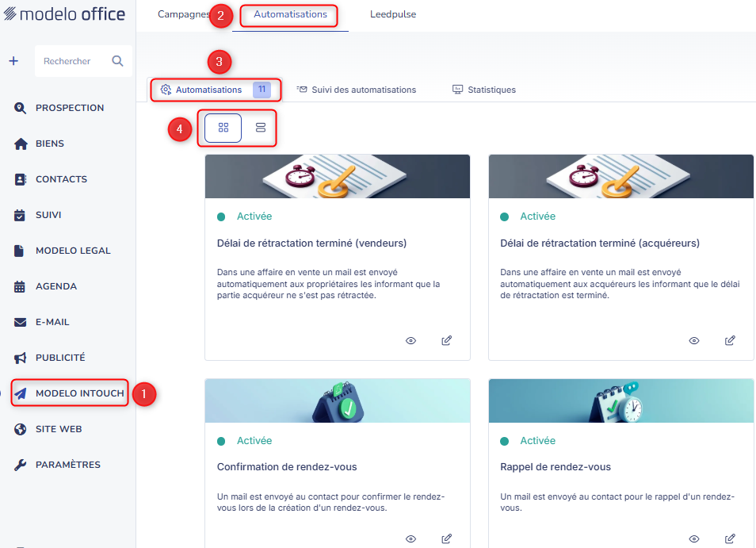Open the Leedpulse tab
This screenshot has height=548, width=756.
click(393, 14)
